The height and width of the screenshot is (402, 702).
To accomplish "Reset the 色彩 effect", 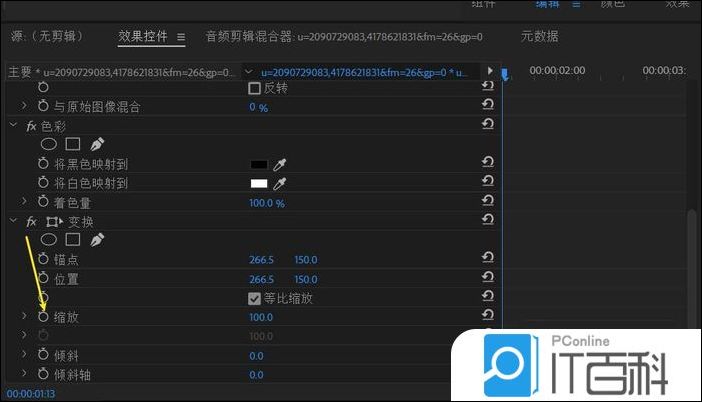I will coord(488,124).
